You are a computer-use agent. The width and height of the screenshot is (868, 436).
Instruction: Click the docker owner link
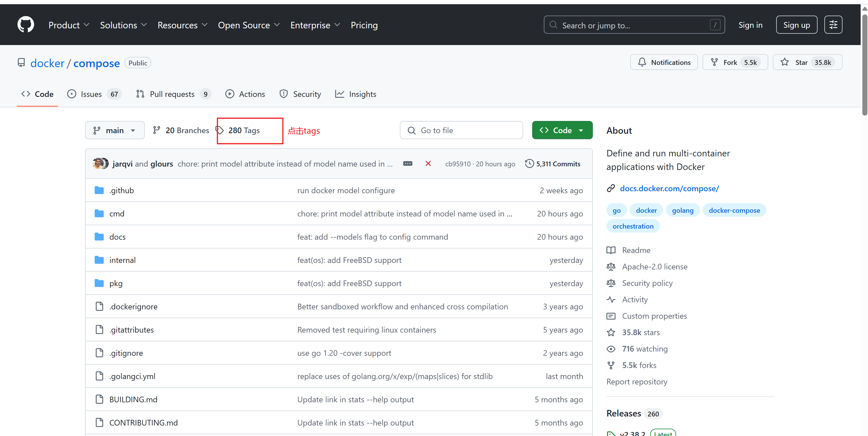pos(47,63)
